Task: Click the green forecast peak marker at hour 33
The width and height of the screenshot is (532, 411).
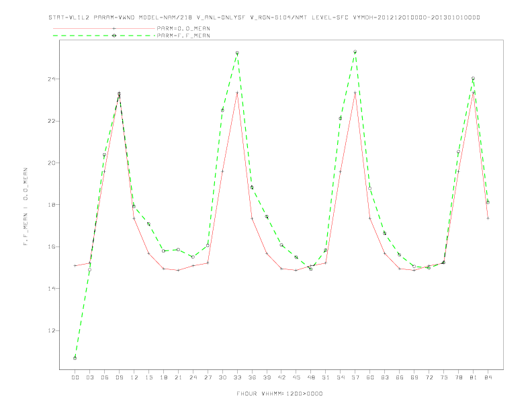Action: pyautogui.click(x=237, y=53)
